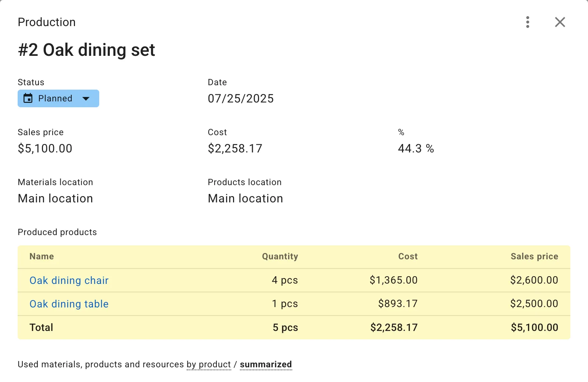The height and width of the screenshot is (382, 588).
Task: Click the Name column header
Action: point(42,256)
